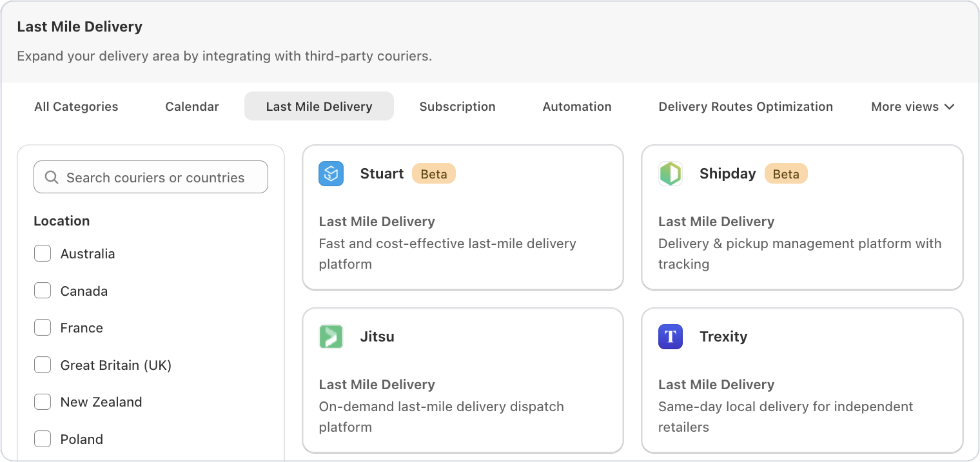Screen dimensions: 980x462
Task: Click 'Last Mile Delivery' label in Trexity card
Action: pos(716,385)
